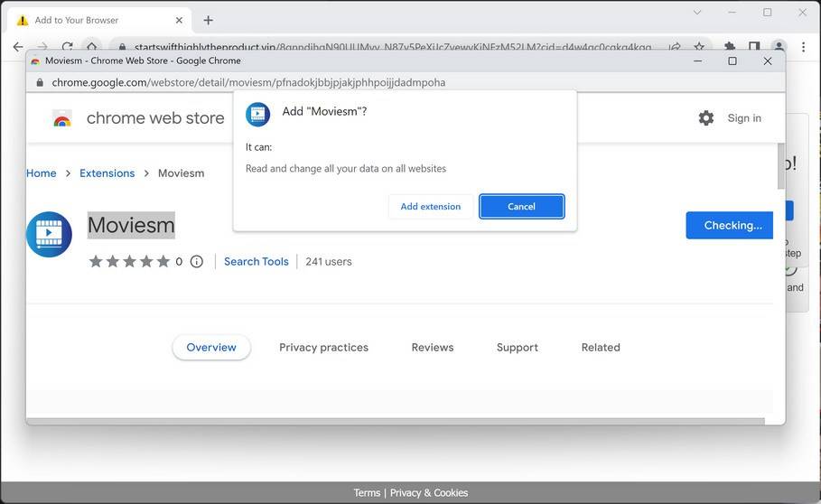This screenshot has width=821, height=504.
Task: Click the web store vertical scrollbar
Action: (x=780, y=166)
